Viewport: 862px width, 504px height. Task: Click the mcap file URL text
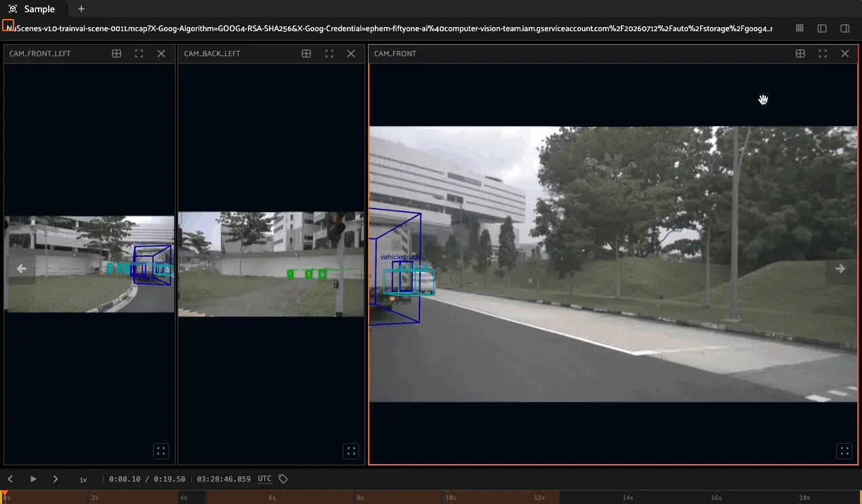[389, 28]
